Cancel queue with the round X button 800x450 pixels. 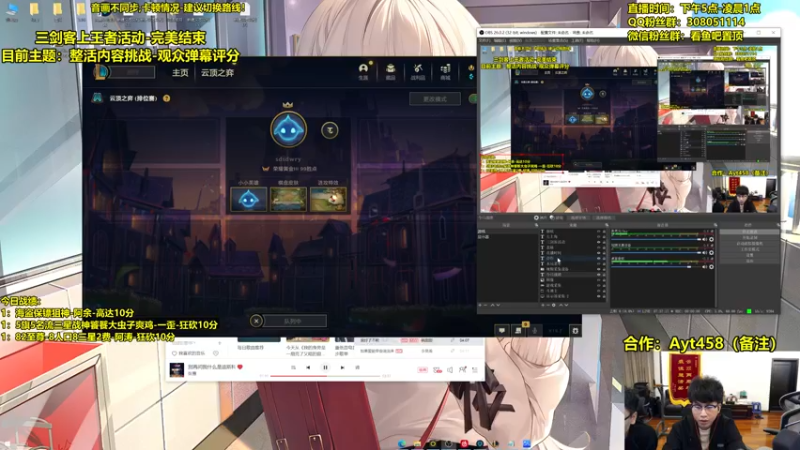click(x=256, y=320)
